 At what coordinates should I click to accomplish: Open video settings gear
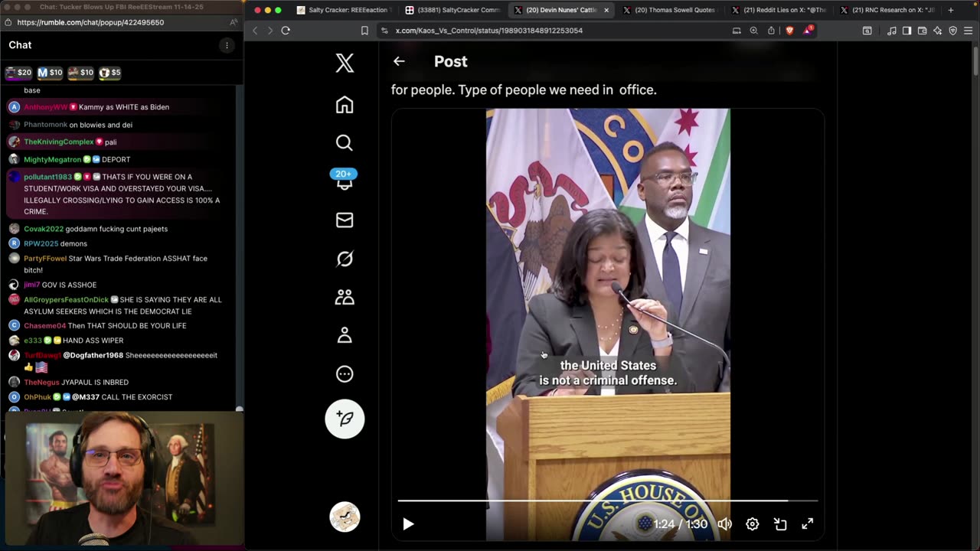point(753,524)
